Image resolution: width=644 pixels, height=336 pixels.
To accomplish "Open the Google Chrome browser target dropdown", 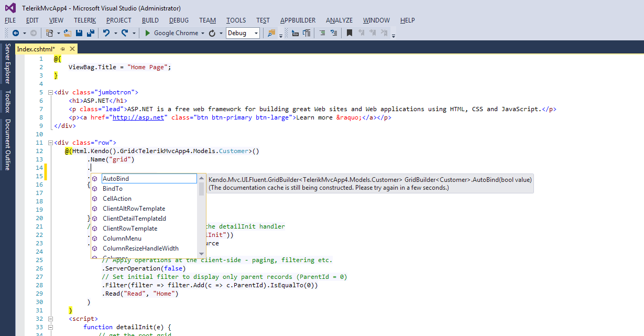I will pyautogui.click(x=203, y=33).
